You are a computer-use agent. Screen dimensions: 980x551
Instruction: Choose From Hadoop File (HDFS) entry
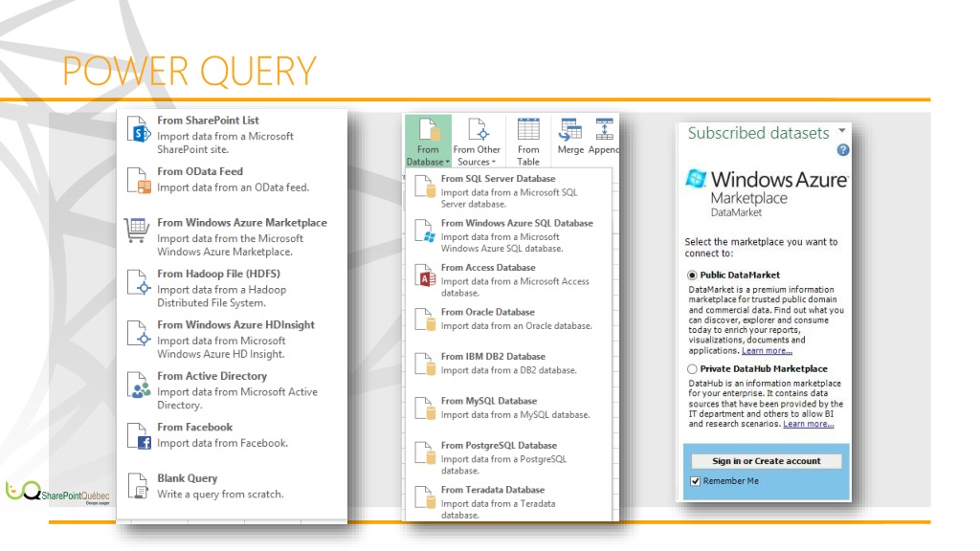(232, 287)
